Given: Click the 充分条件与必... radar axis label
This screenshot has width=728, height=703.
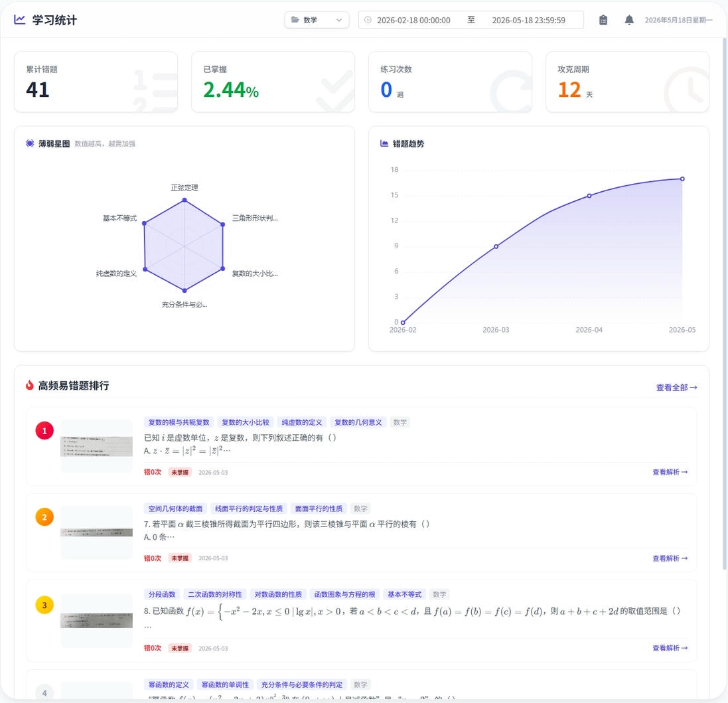Looking at the screenshot, I should [184, 305].
